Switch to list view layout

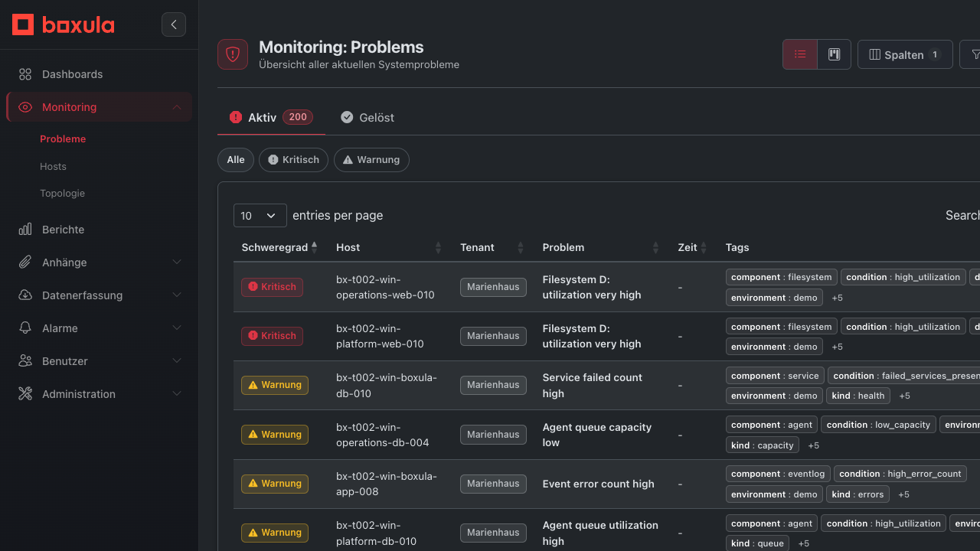[800, 54]
